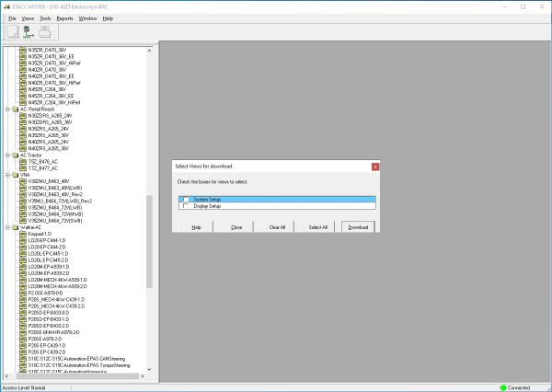The height and width of the screenshot is (392, 552).
Task: Click the Clear All button
Action: click(278, 227)
